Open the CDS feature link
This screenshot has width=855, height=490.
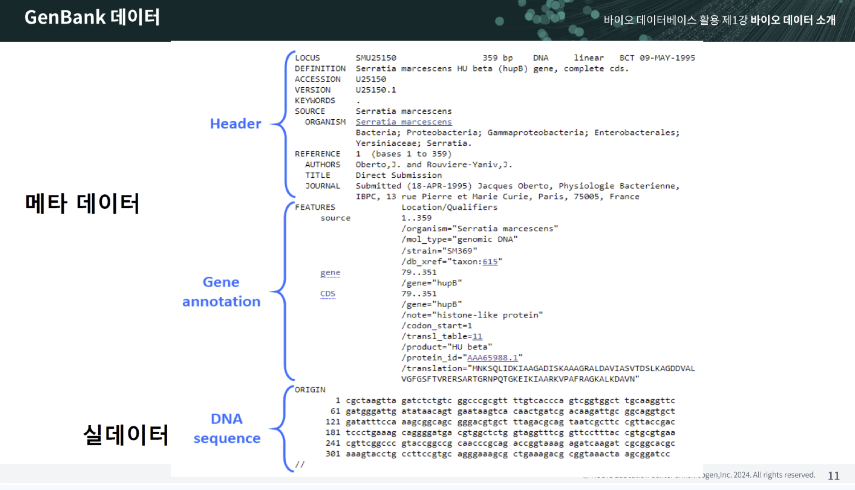pyautogui.click(x=328, y=294)
